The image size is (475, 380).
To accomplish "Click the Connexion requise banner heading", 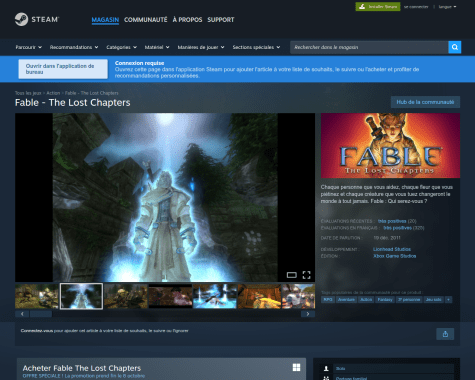I will (139, 63).
